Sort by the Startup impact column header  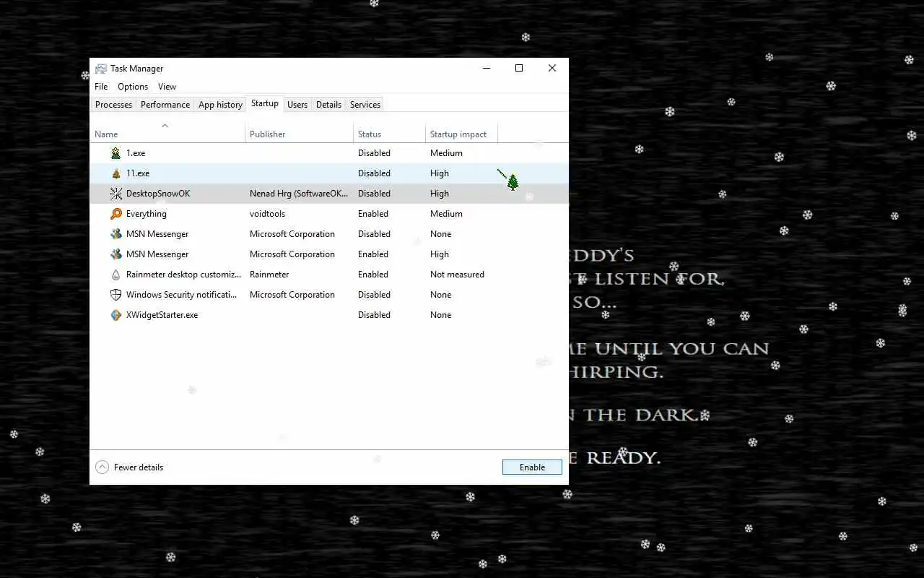click(x=462, y=134)
